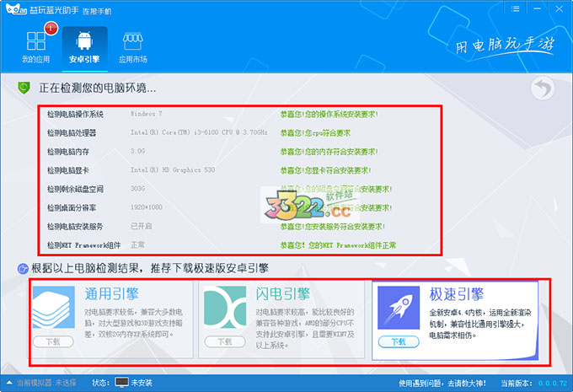Image resolution: width=573 pixels, height=392 pixels.
Task: Select the 极速引擎 title
Action: click(457, 294)
